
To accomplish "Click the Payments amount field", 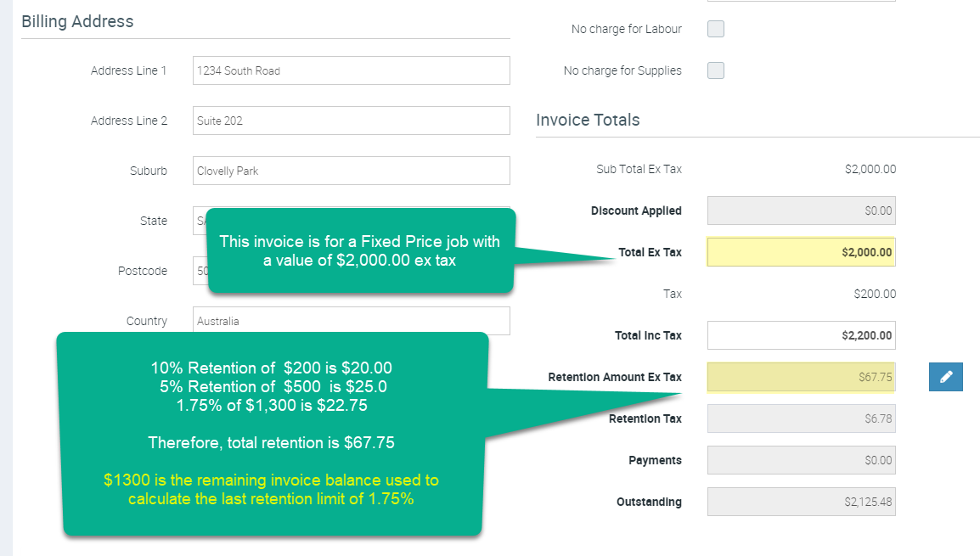I will (801, 460).
